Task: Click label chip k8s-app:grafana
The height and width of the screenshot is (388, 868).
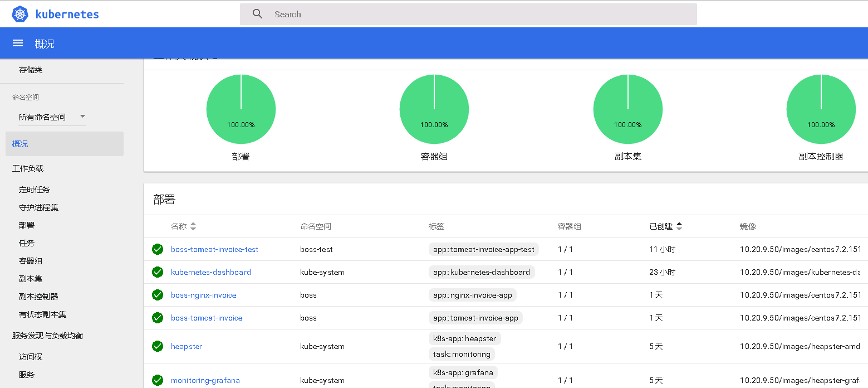Action: (x=463, y=372)
